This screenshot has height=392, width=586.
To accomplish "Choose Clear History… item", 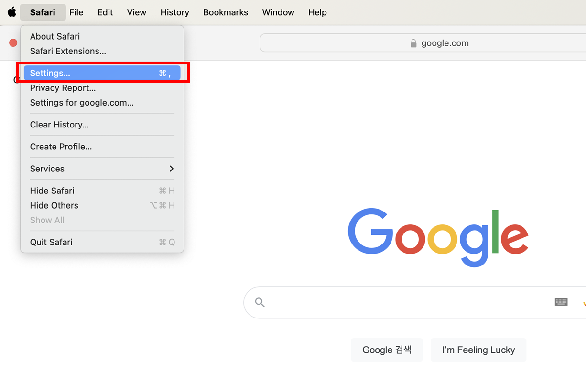I will click(x=102, y=125).
